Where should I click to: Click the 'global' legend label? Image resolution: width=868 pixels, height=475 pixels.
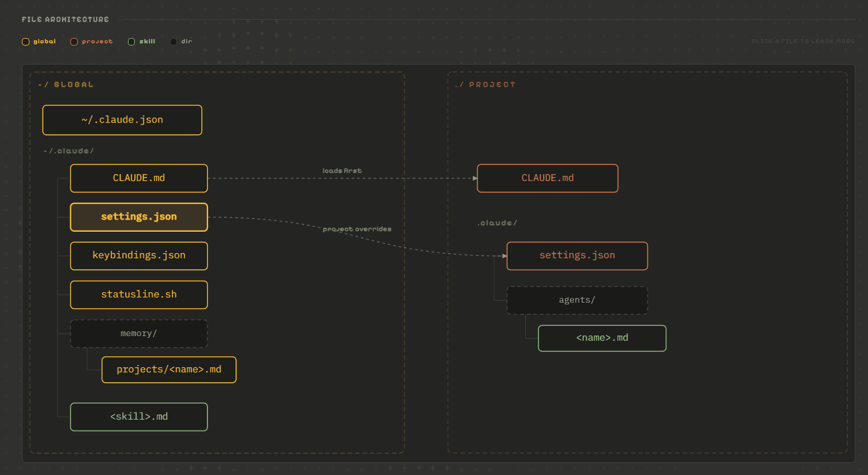[44, 42]
